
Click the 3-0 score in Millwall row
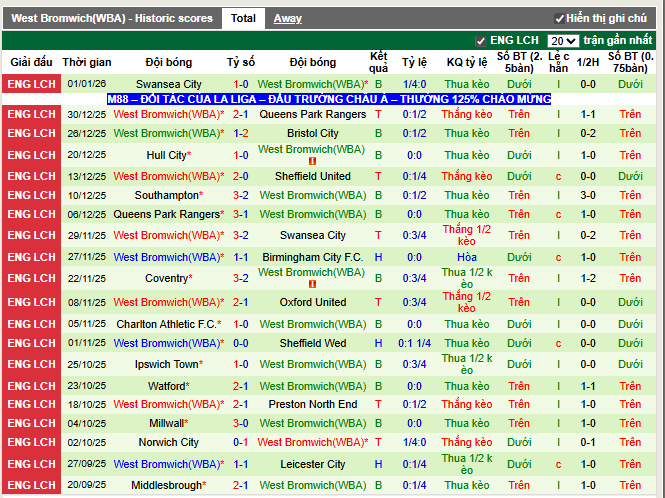pos(240,423)
